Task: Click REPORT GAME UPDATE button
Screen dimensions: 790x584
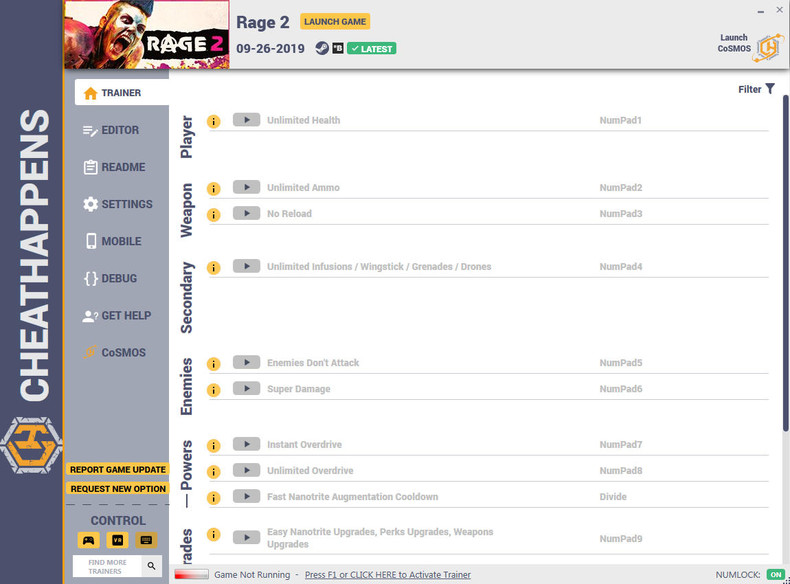Action: (x=118, y=470)
